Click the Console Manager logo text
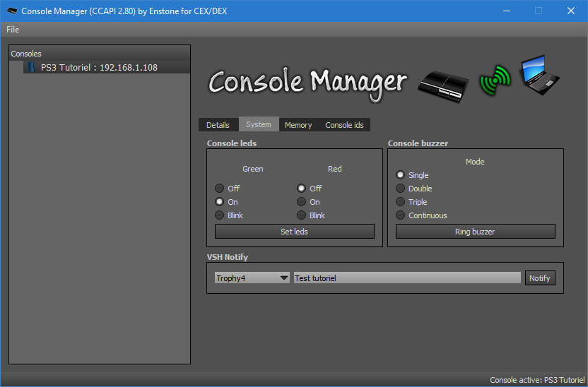Screen dimensions: 588x387 click(x=307, y=84)
